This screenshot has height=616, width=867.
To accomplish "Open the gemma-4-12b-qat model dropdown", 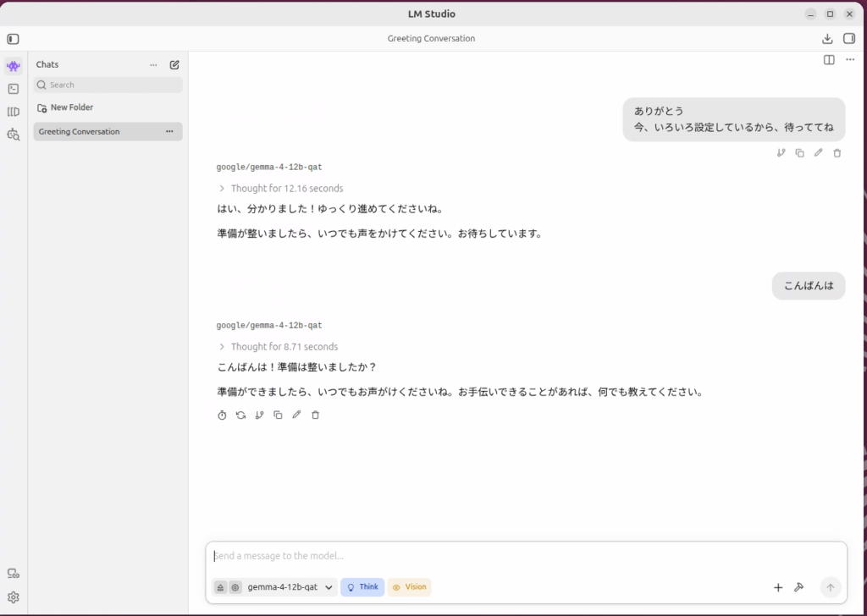I will point(290,587).
